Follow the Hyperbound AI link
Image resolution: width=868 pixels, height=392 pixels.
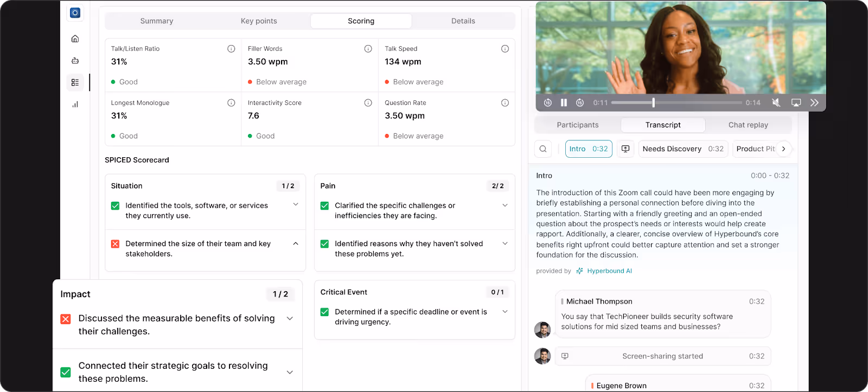click(609, 271)
